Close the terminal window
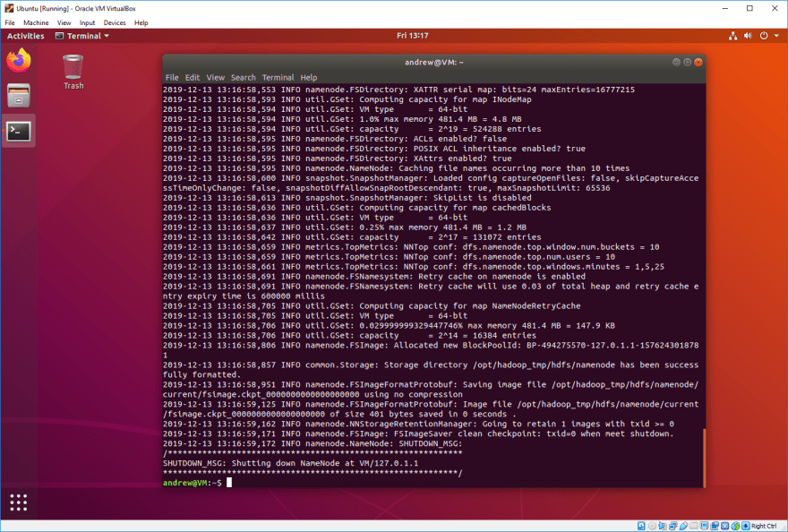Image resolution: width=788 pixels, height=532 pixels. [698, 63]
